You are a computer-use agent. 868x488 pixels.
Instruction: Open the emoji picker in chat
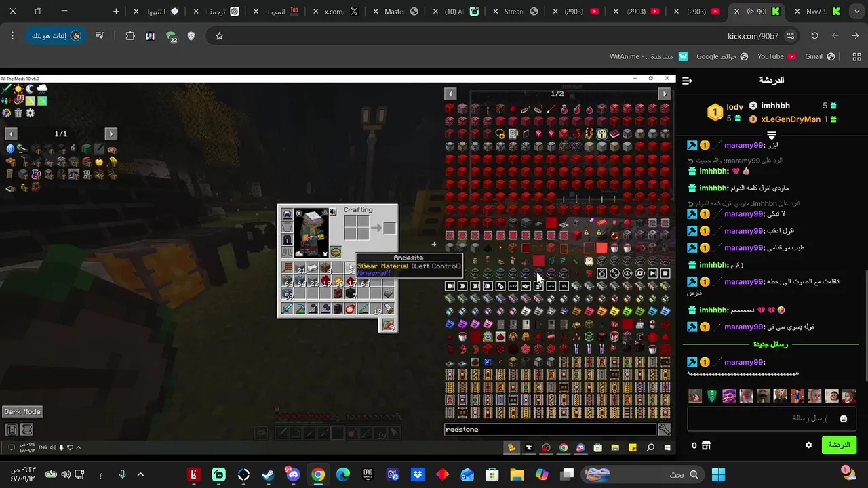click(843, 419)
